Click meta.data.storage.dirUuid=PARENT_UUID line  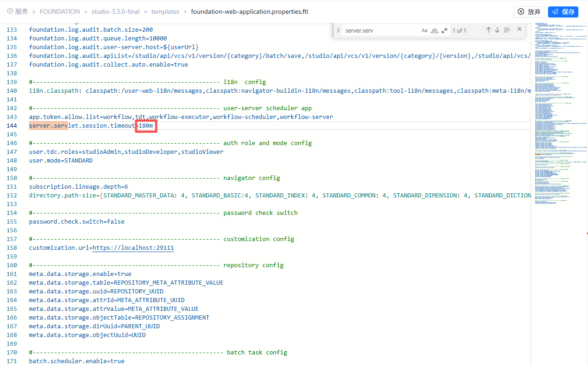(95, 326)
